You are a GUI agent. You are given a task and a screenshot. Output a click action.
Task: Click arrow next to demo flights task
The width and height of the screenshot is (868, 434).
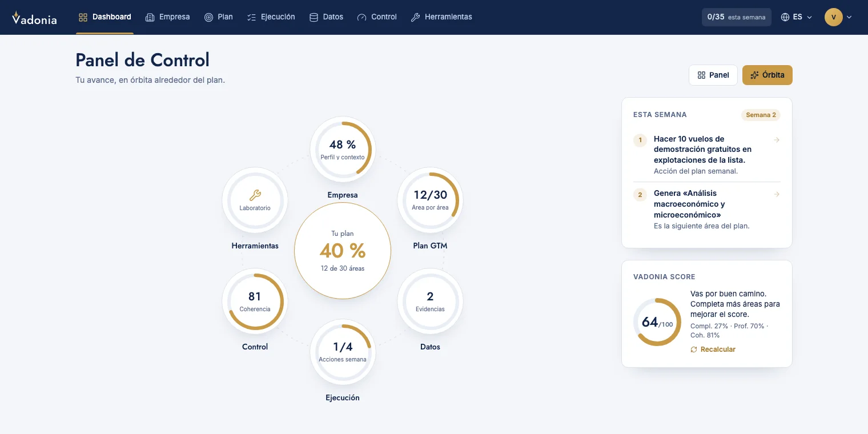tap(777, 140)
